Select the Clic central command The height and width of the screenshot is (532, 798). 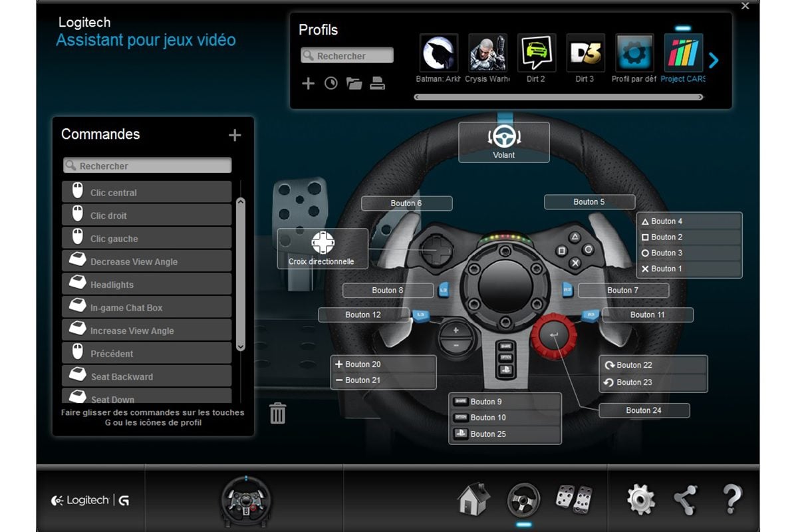point(147,192)
